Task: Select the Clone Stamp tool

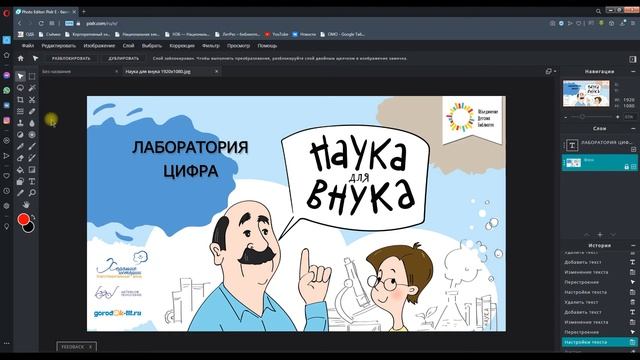Action: 20,123
